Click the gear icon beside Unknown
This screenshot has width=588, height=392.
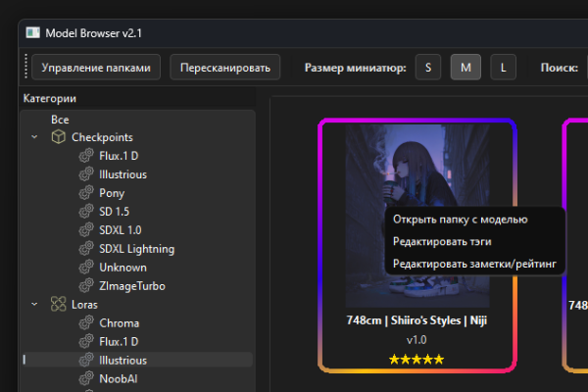click(86, 268)
